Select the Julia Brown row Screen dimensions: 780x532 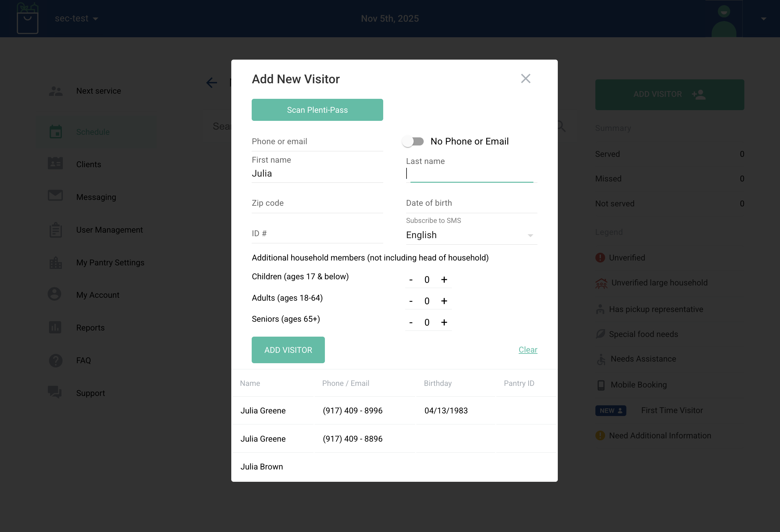(x=394, y=467)
